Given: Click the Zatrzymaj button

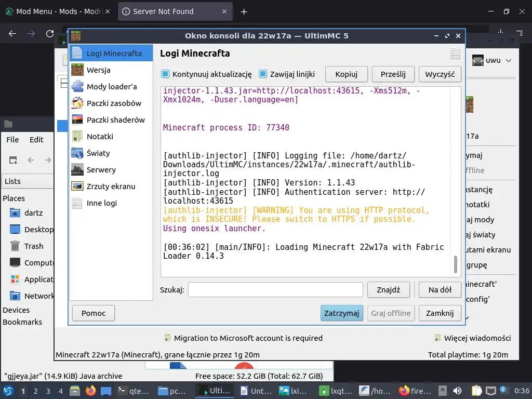Looking at the screenshot, I should click(x=342, y=313).
